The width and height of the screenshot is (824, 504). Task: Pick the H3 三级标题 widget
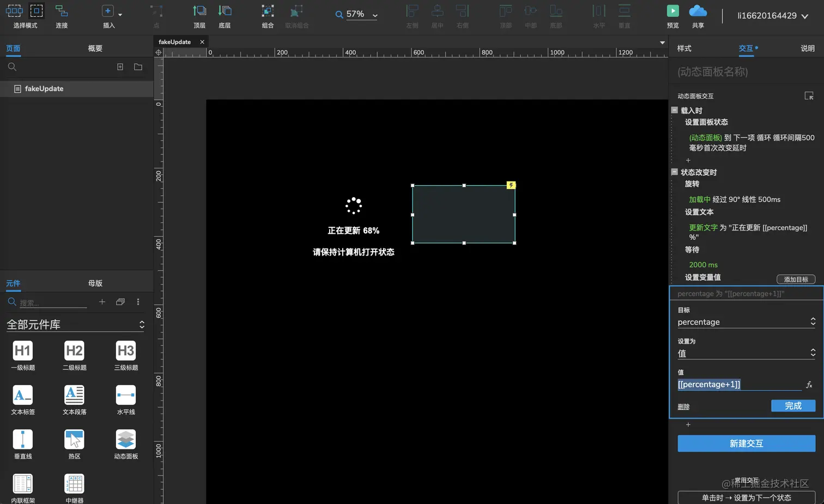point(126,355)
